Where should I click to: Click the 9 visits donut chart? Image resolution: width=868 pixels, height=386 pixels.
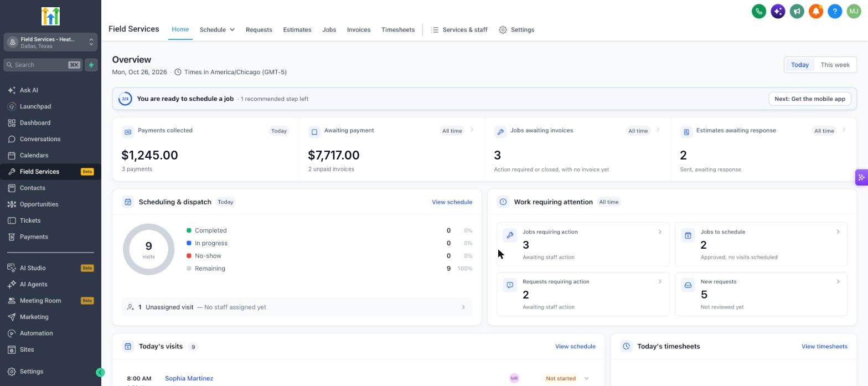tap(148, 250)
